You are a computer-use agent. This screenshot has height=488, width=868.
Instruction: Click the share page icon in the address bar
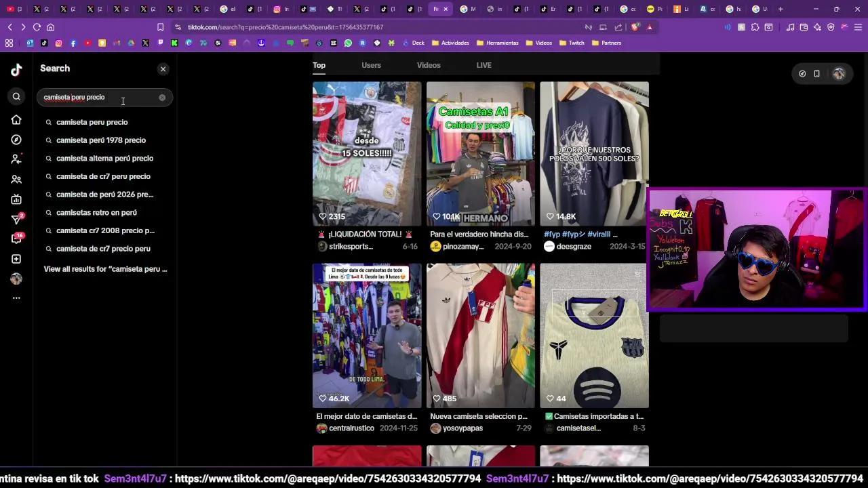point(618,27)
